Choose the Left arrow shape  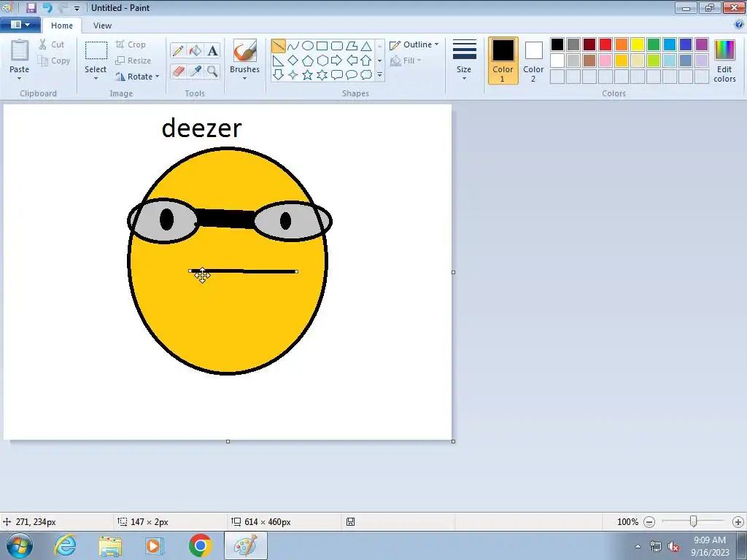pyautogui.click(x=352, y=61)
